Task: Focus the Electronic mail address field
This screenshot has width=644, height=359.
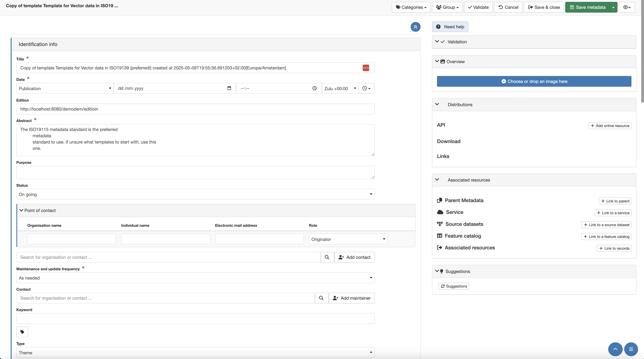Action: [x=259, y=239]
